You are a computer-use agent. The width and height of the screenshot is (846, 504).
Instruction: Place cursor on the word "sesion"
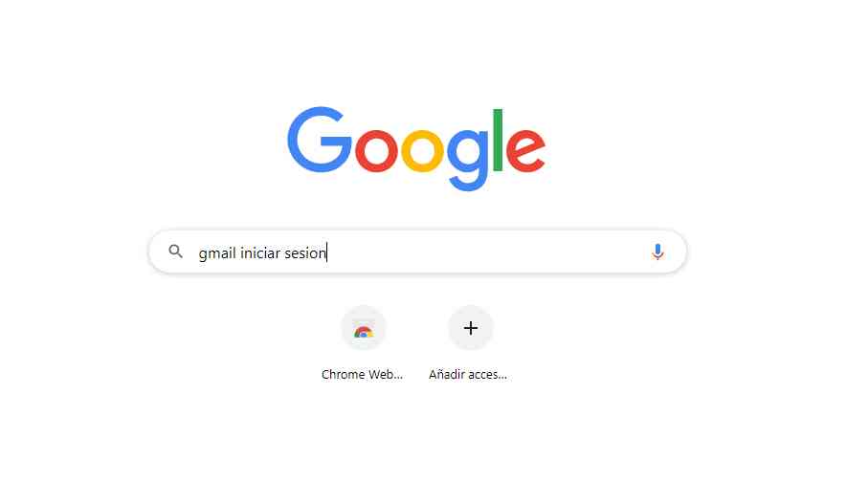[305, 252]
